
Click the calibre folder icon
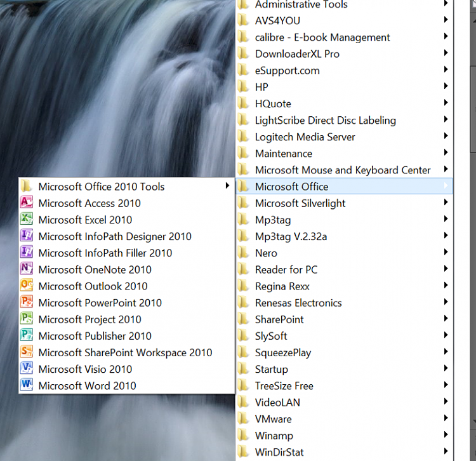coord(243,37)
